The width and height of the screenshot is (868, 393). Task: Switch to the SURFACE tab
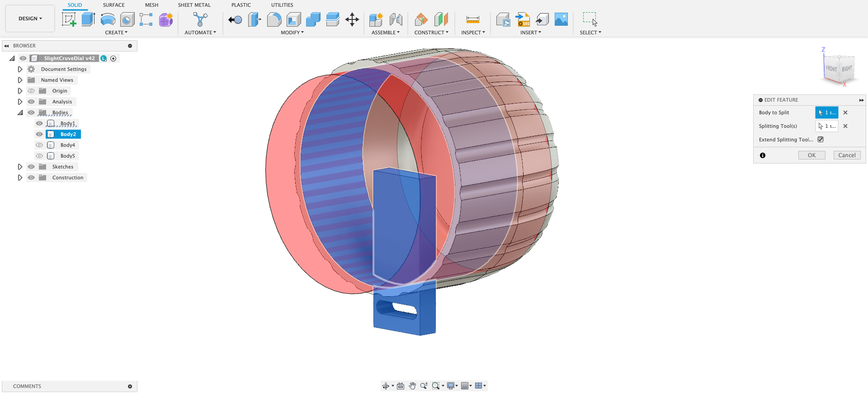coord(113,5)
